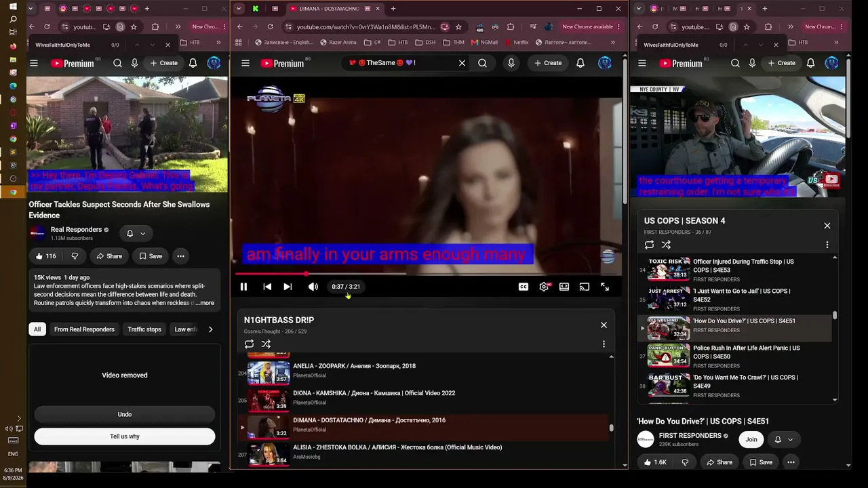Mute the middle video player volume

pyautogui.click(x=313, y=287)
